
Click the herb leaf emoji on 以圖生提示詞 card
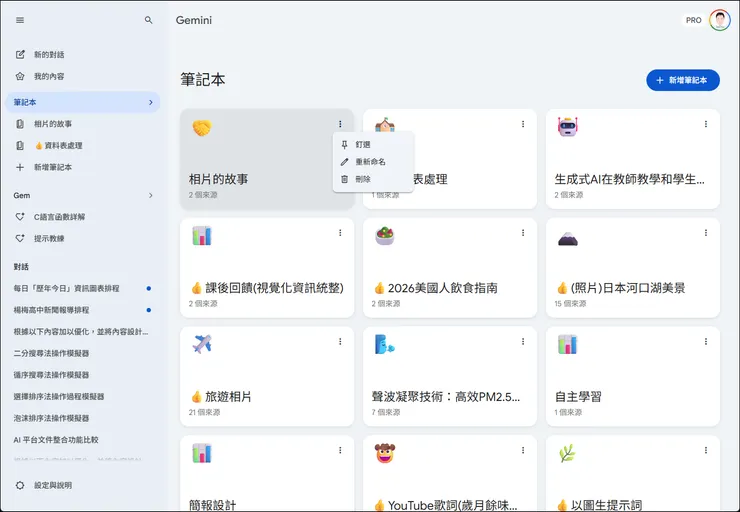(567, 453)
